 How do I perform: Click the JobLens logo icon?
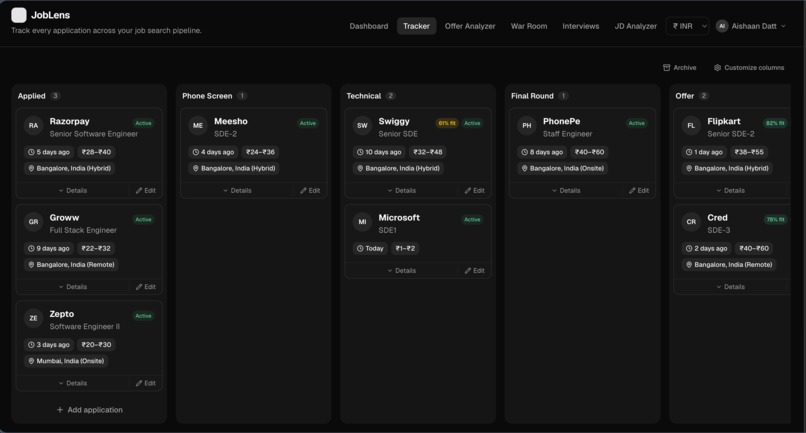(19, 15)
